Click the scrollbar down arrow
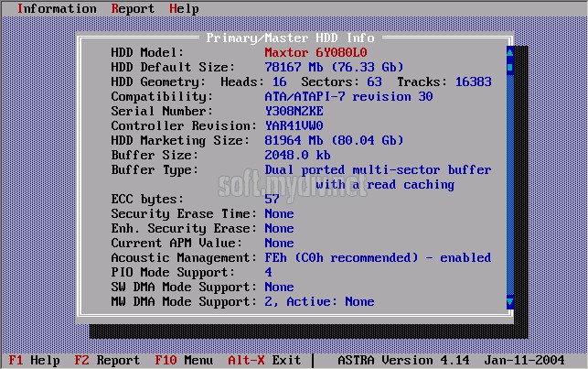 pyautogui.click(x=510, y=302)
